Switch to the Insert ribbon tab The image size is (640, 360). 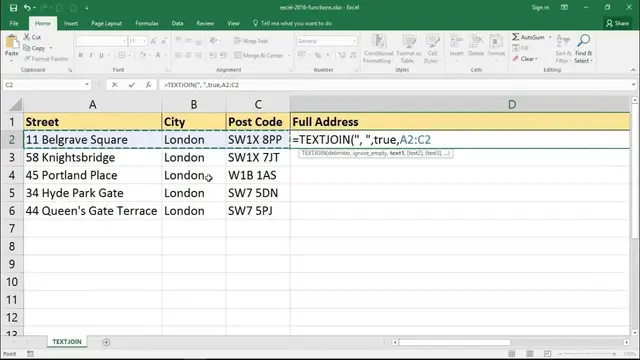tap(71, 23)
